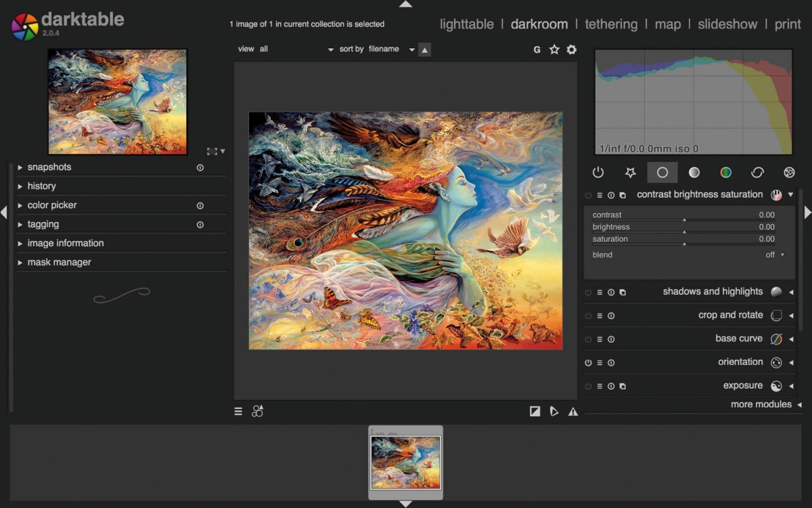Turn off orientation module power switch
This screenshot has height=508, width=812.
[588, 363]
